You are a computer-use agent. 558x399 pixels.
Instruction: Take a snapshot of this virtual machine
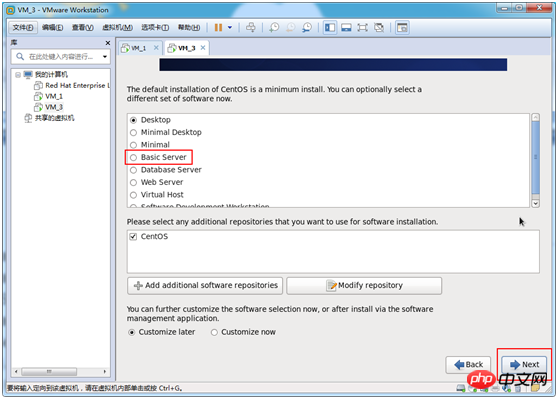tap(274, 27)
